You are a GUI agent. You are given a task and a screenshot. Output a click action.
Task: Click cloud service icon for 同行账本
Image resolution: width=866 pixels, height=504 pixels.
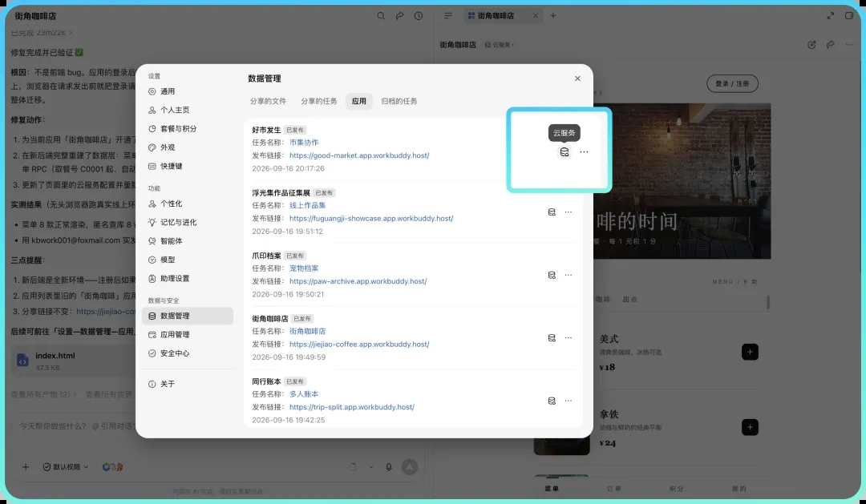(x=551, y=401)
